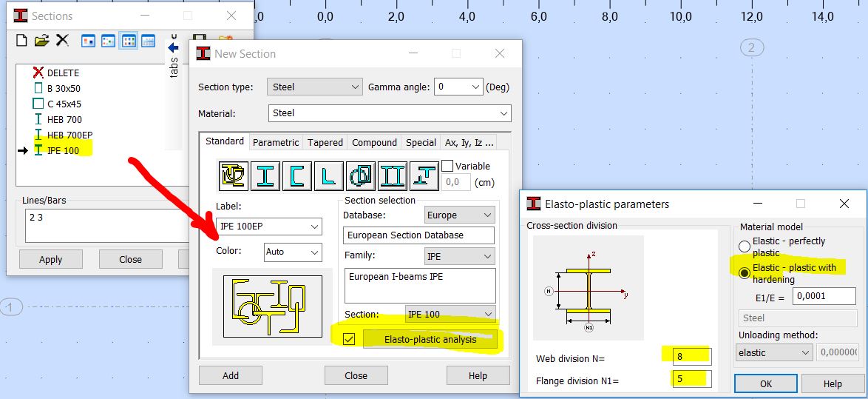The width and height of the screenshot is (868, 399).
Task: Click the blue arrow above tabs label
Action: tap(173, 47)
